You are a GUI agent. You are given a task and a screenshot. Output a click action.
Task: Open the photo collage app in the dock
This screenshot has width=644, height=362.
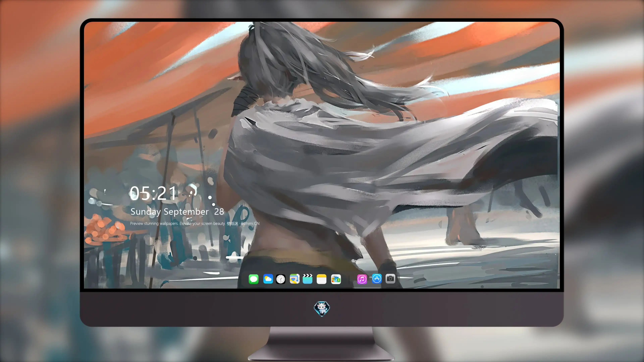336,279
